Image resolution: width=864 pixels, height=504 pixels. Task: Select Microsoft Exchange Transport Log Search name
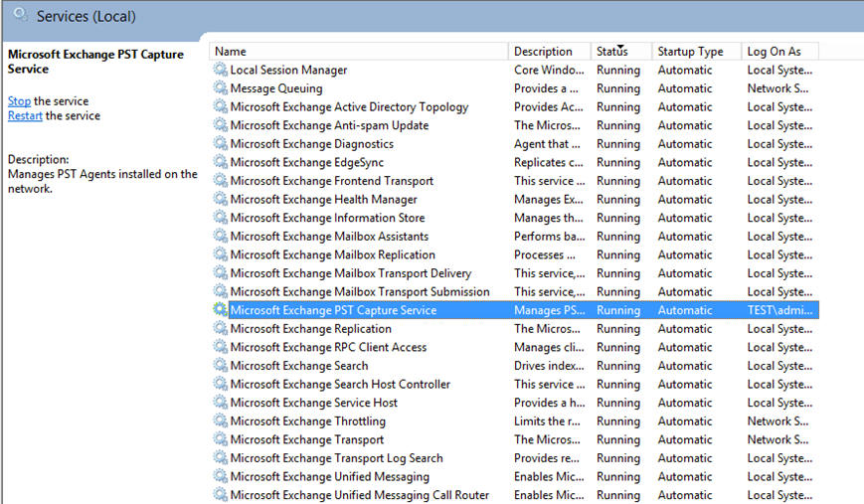coord(337,457)
